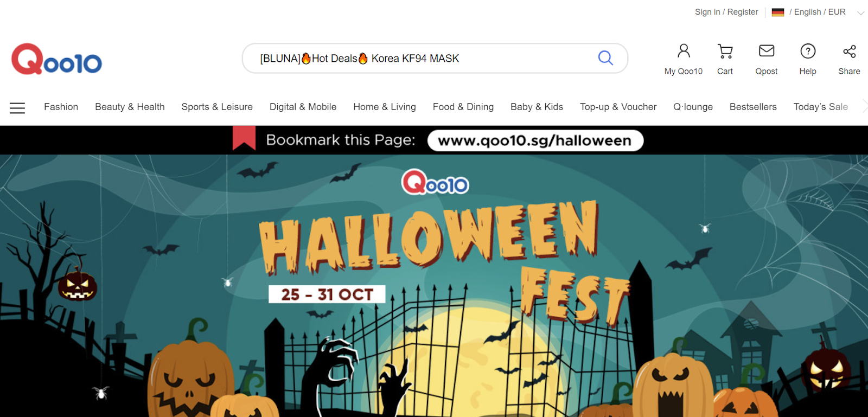Open Beauty & Health category
Screen dimensions: 868x417
130,107
